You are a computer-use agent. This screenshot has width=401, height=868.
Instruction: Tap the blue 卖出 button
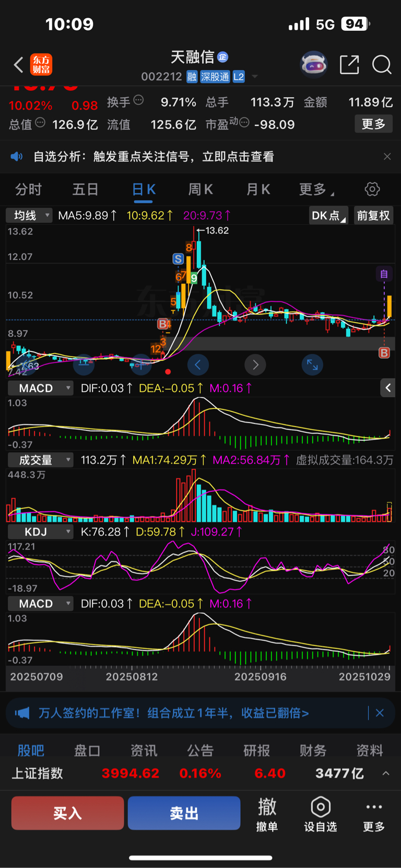tap(184, 813)
